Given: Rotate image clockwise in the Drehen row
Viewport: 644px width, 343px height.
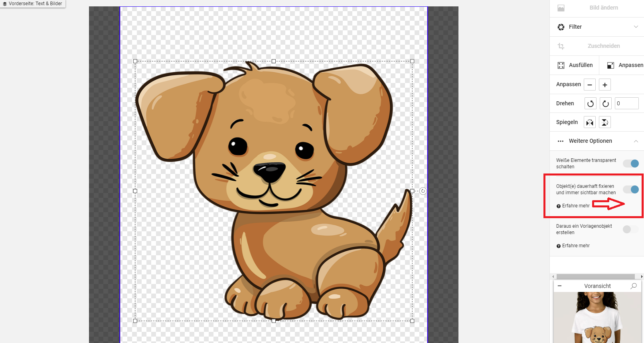Looking at the screenshot, I should 606,103.
